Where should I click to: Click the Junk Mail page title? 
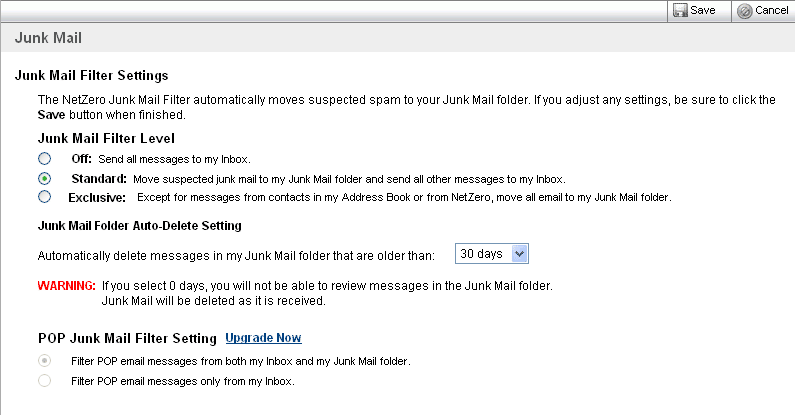point(48,38)
